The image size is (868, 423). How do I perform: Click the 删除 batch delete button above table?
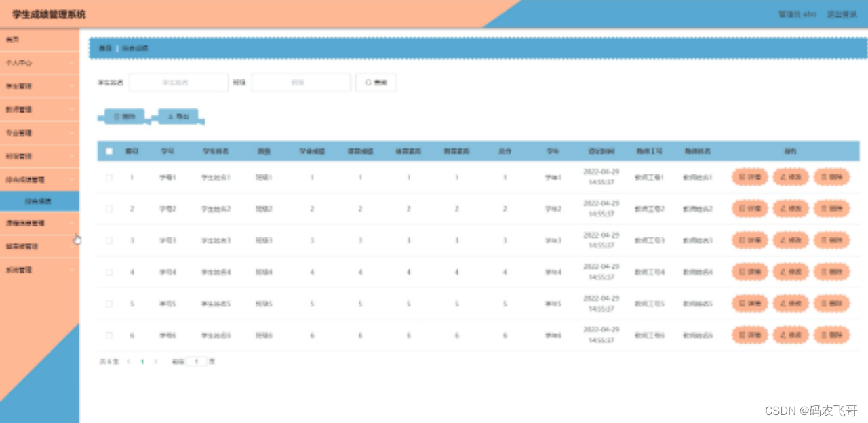[x=124, y=117]
